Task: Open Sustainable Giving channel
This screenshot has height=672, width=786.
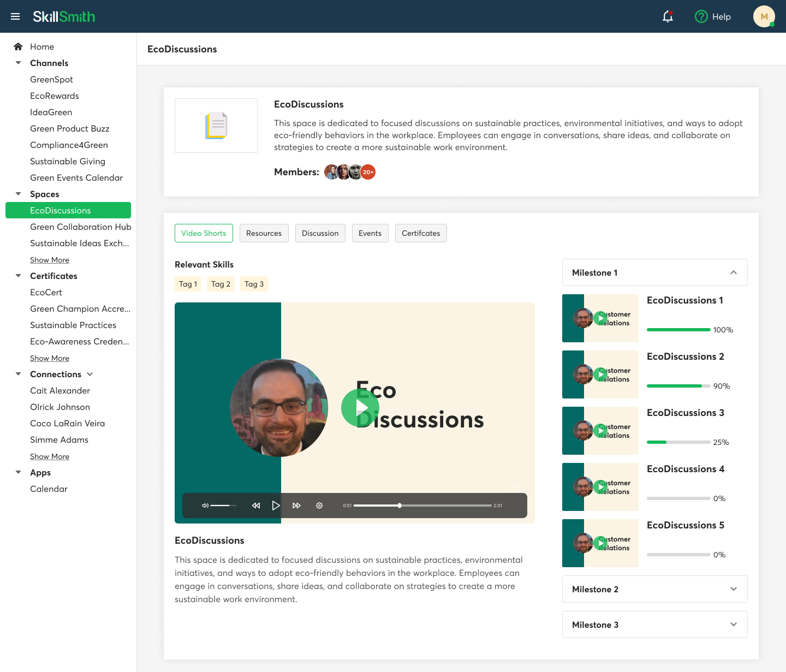Action: [68, 161]
